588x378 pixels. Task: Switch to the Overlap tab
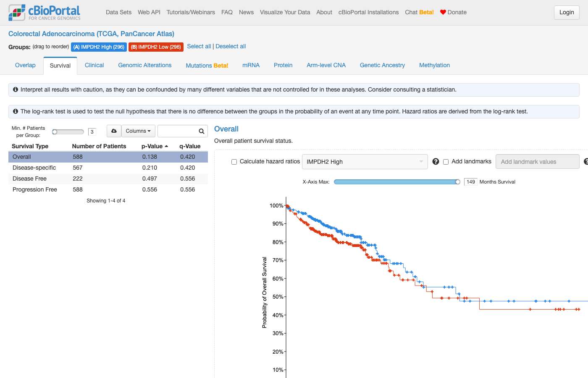[x=25, y=65]
